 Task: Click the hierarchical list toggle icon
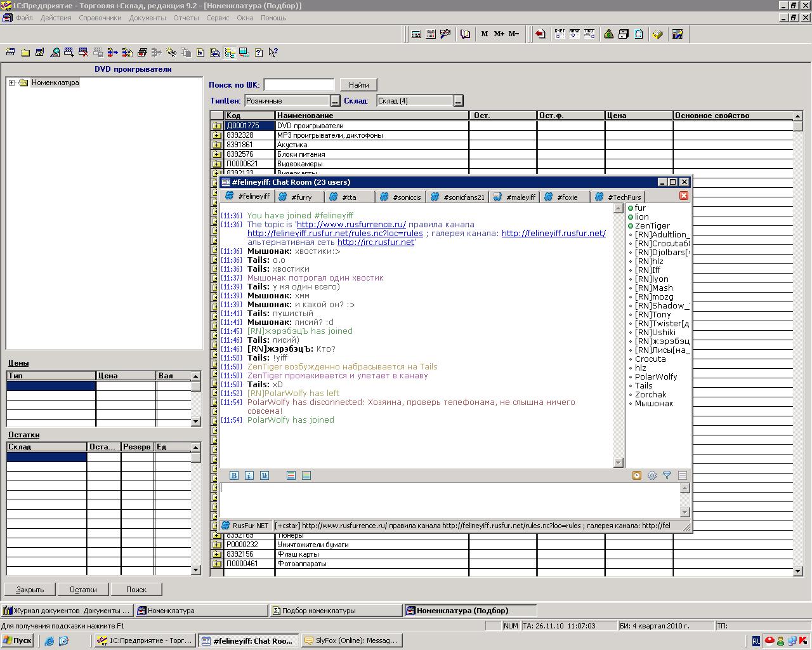[229, 53]
